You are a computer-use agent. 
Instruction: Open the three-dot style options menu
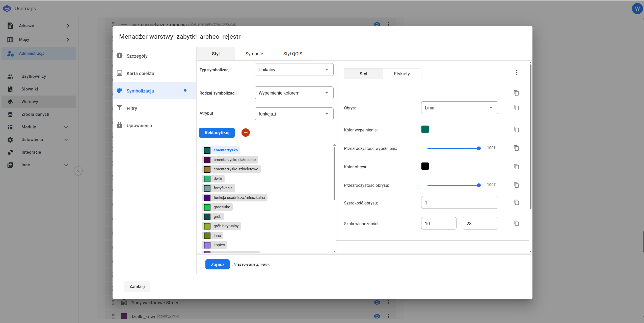tap(517, 73)
